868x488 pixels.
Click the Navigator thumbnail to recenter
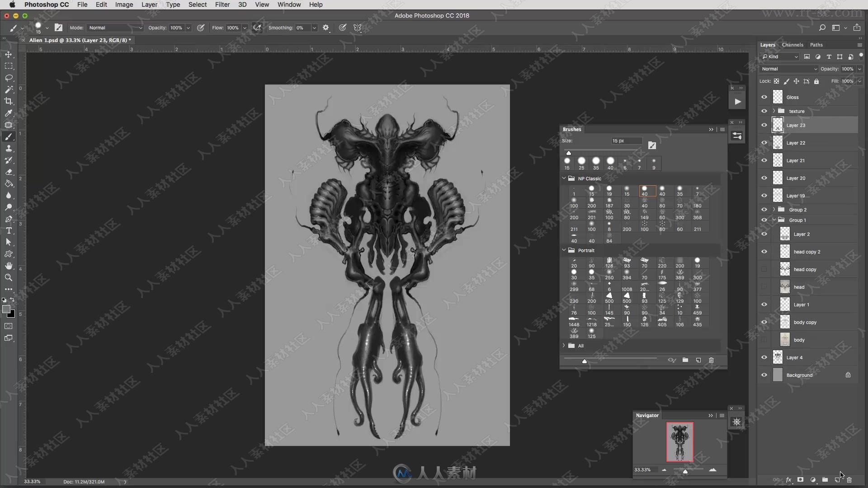pyautogui.click(x=679, y=441)
